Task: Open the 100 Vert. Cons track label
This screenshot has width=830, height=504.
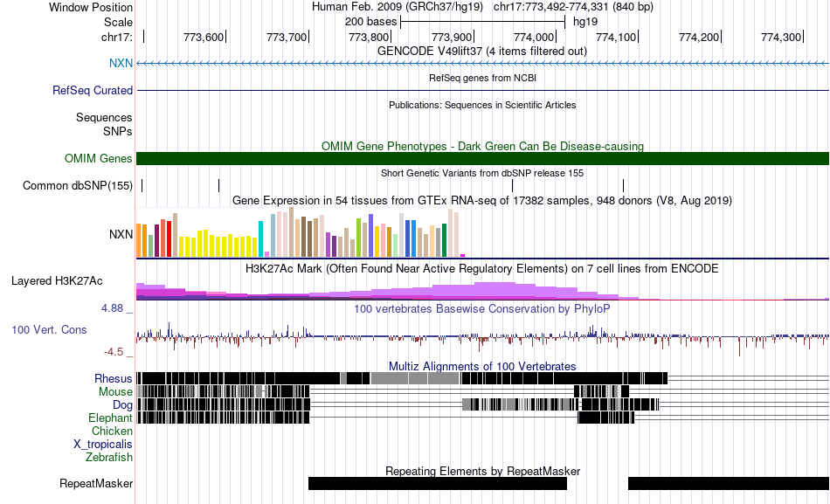Action: [x=49, y=330]
